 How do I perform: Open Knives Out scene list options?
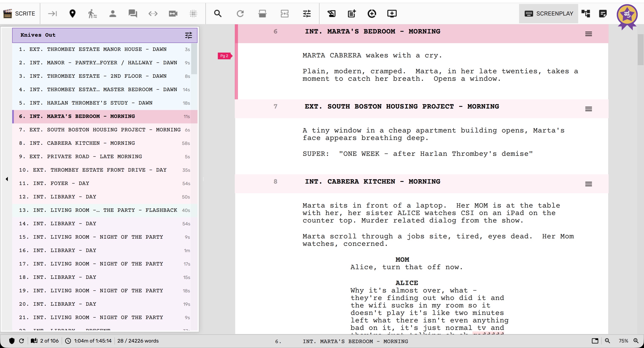(x=188, y=35)
